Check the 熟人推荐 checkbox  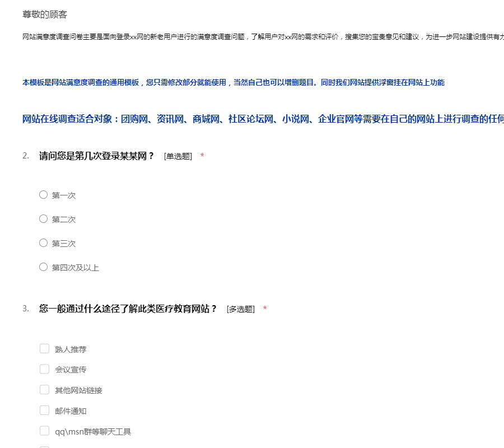[x=45, y=349]
